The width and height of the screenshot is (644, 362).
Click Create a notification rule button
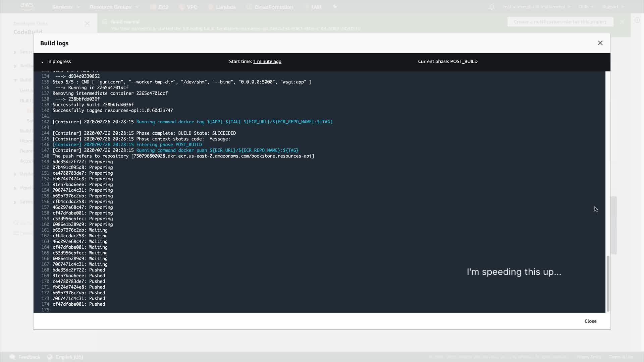click(560, 22)
